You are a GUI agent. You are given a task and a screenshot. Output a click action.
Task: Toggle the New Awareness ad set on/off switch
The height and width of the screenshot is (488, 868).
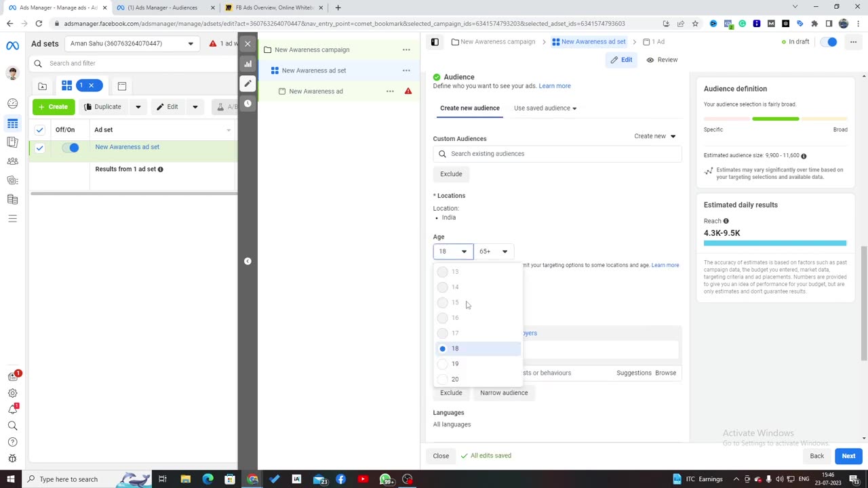pyautogui.click(x=70, y=148)
